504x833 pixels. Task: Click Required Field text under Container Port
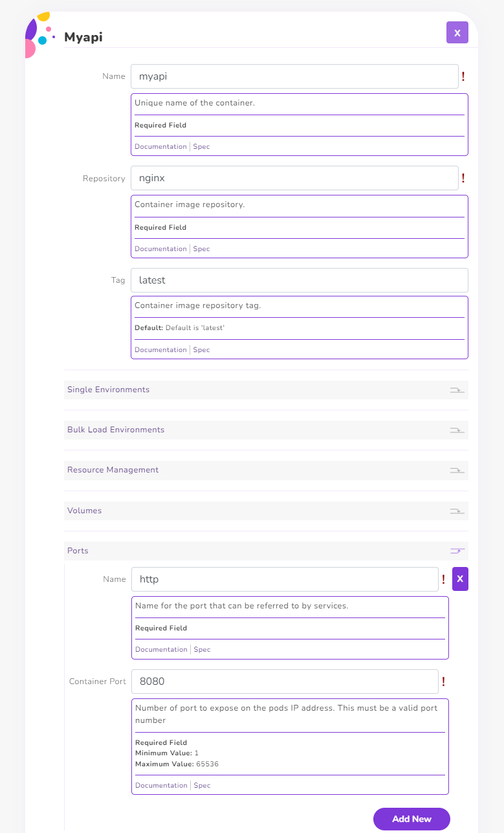161,742
